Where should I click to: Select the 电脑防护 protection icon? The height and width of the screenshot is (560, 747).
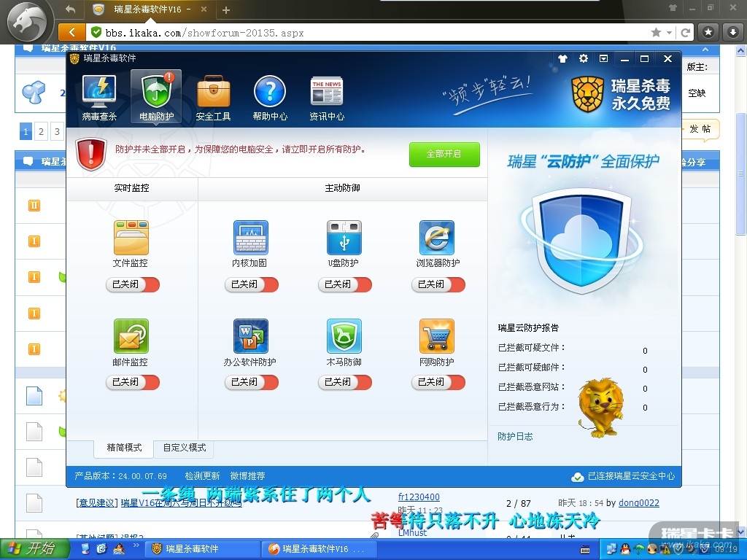tap(156, 97)
